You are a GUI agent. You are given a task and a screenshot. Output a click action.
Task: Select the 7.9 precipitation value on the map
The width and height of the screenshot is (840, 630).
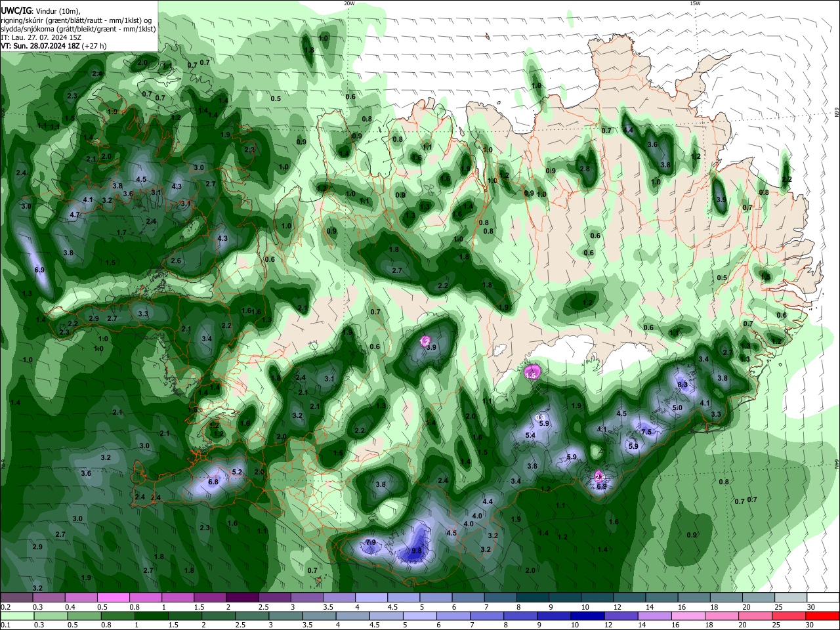point(371,543)
